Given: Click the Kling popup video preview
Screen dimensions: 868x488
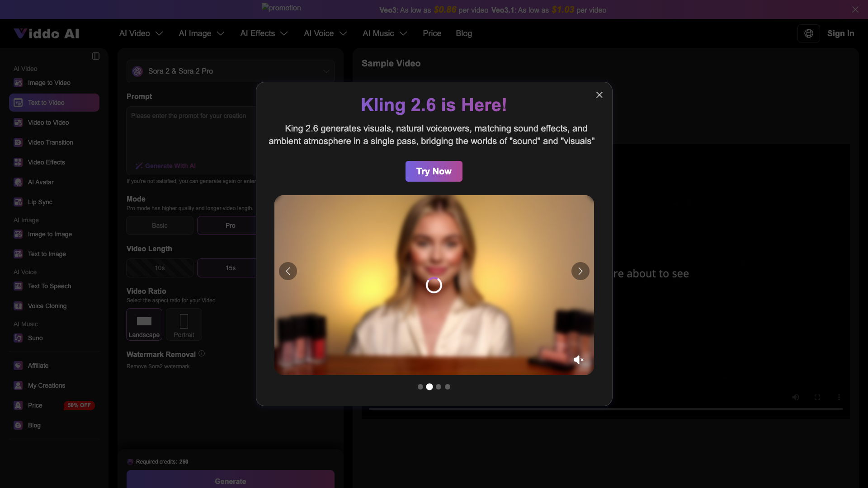Looking at the screenshot, I should tap(434, 285).
